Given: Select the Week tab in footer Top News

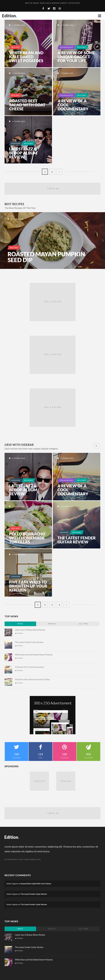Looking at the screenshot, I should (x=20, y=929).
